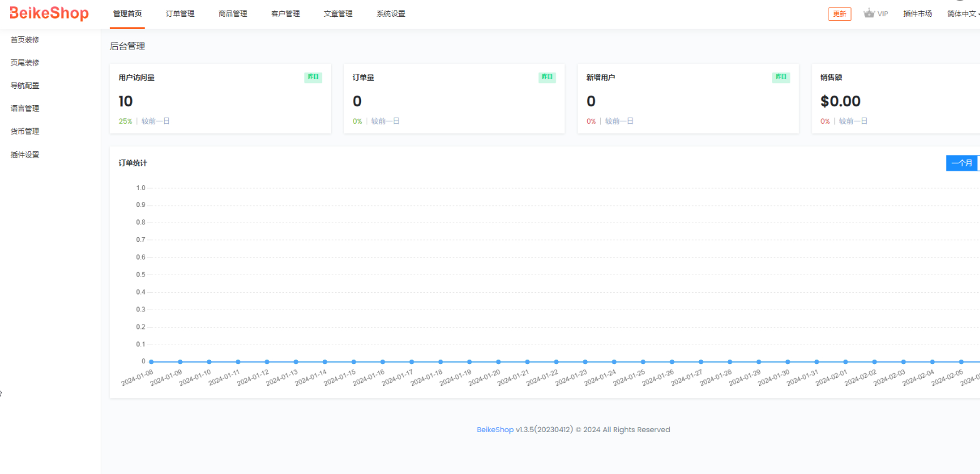
Task: Select the 一个月 chart range button
Action: 962,163
